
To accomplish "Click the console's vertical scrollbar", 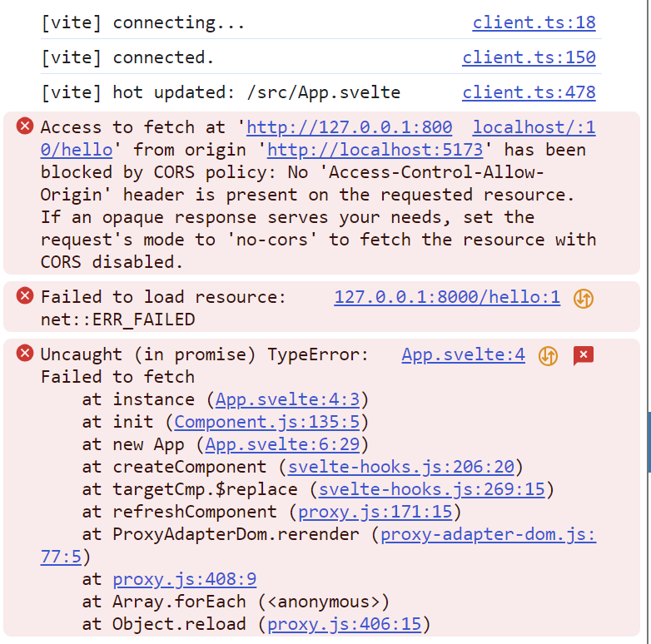I will click(x=647, y=441).
